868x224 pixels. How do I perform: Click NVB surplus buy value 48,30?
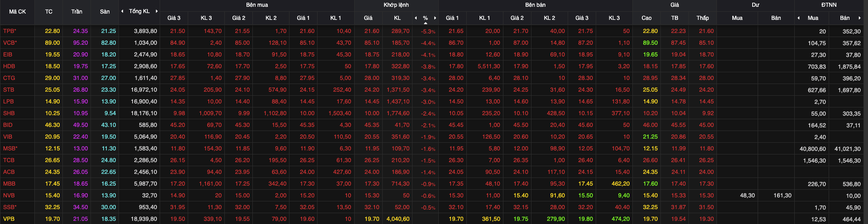pos(747,196)
